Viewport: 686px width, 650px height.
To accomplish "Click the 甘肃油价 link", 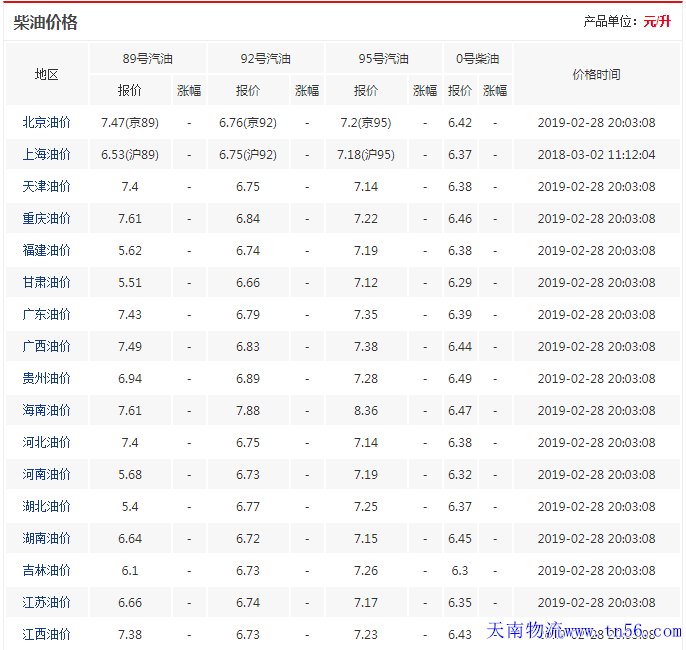I will click(46, 282).
